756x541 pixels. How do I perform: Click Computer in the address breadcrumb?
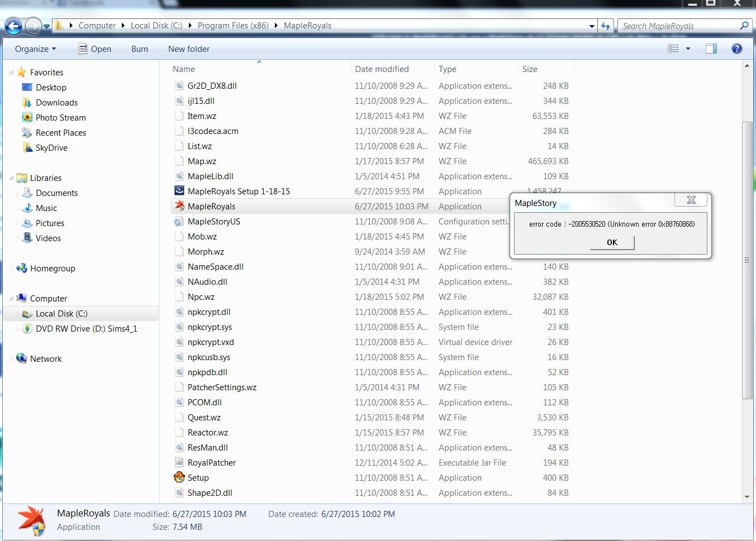click(x=97, y=26)
